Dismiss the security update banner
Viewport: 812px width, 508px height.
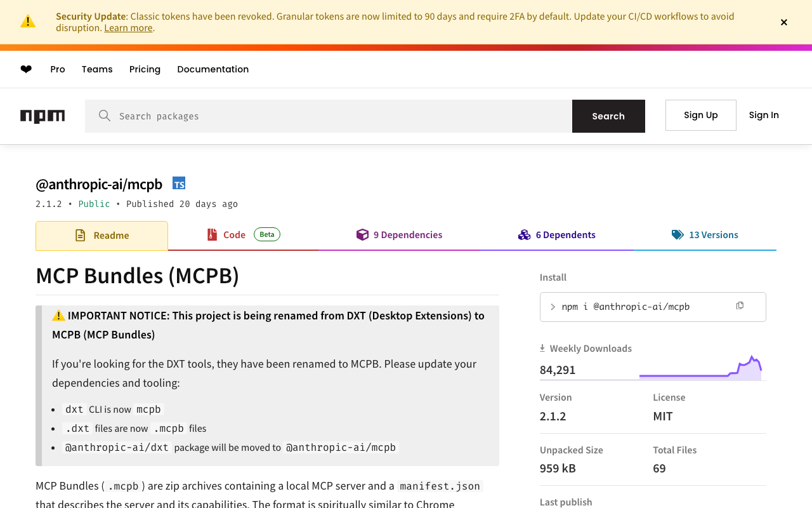pyautogui.click(x=784, y=22)
